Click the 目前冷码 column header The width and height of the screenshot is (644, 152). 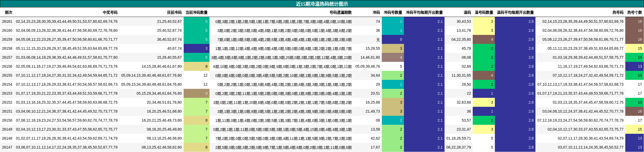(x=174, y=12)
